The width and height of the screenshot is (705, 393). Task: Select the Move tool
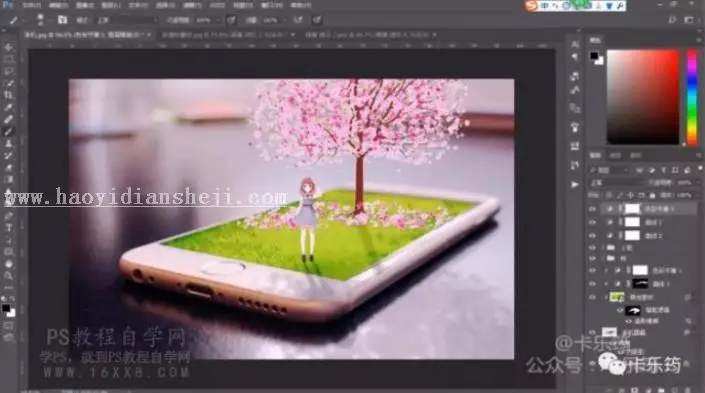pos(9,47)
